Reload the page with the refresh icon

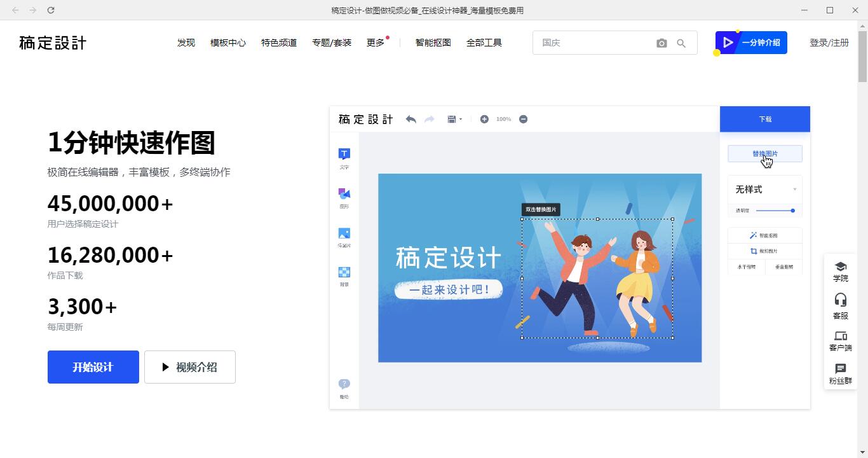click(51, 10)
